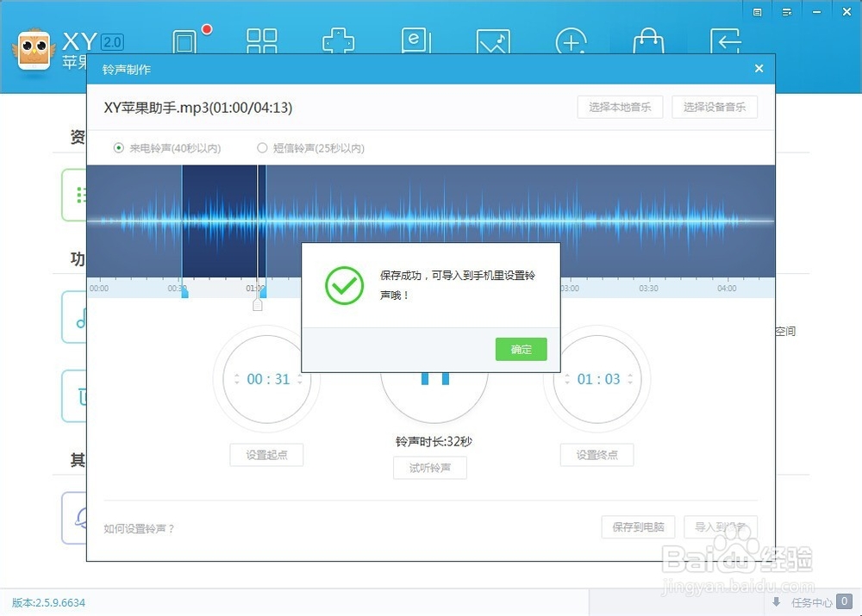Click the XY owl logo
The height and width of the screenshot is (616, 862).
point(34,50)
